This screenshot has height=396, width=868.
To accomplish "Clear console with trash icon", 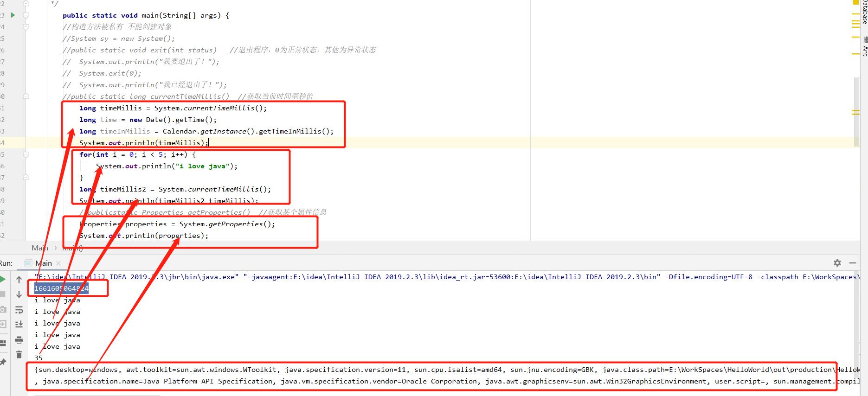I will [x=19, y=355].
